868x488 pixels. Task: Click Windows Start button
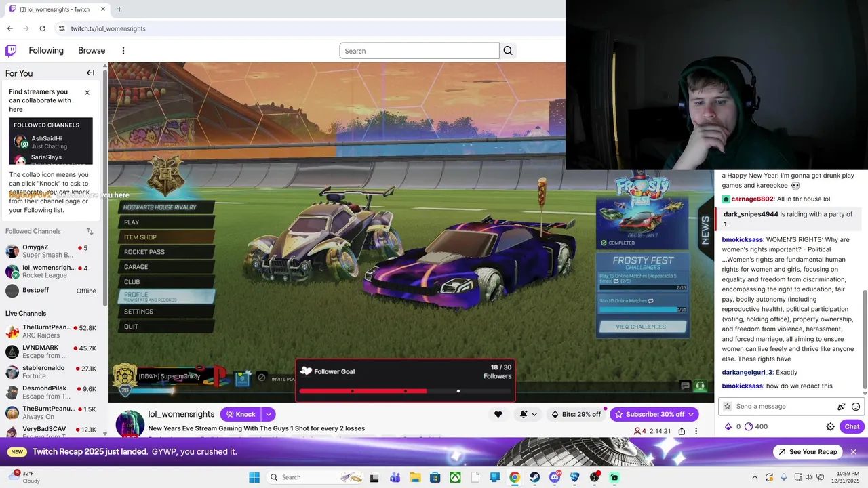point(254,477)
